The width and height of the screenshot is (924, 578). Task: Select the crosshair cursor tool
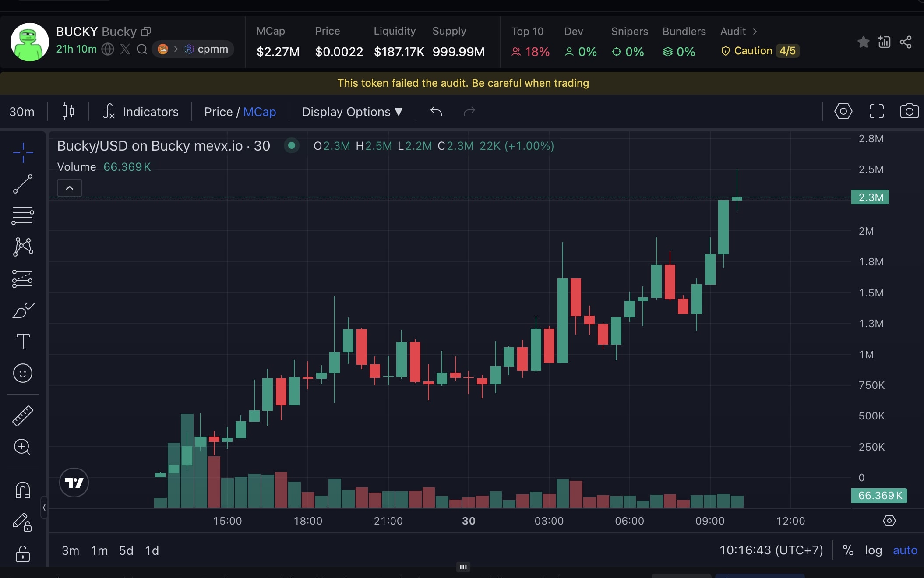(x=23, y=153)
